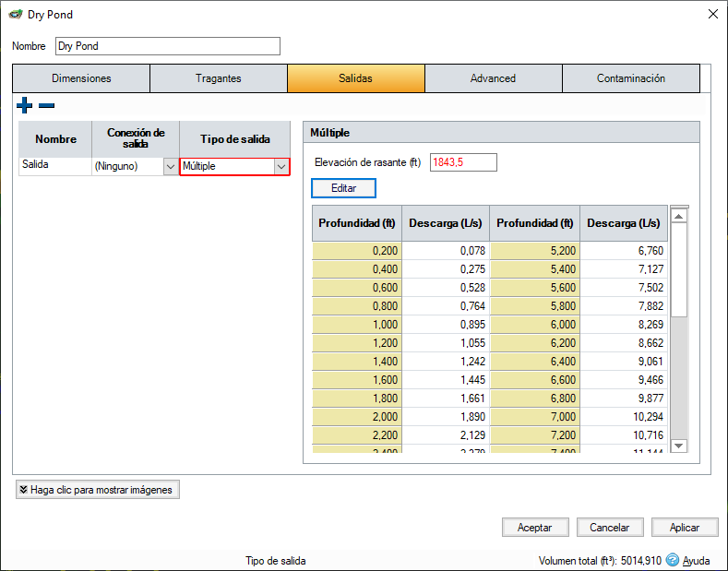Image resolution: width=728 pixels, height=571 pixels.
Task: Click the blue plus add outlet icon
Action: tap(25, 105)
